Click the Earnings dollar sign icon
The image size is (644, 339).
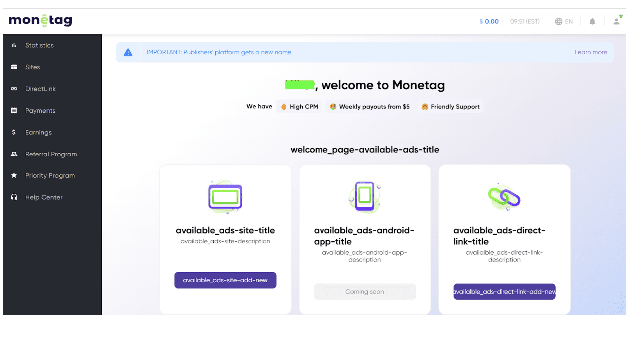[14, 132]
